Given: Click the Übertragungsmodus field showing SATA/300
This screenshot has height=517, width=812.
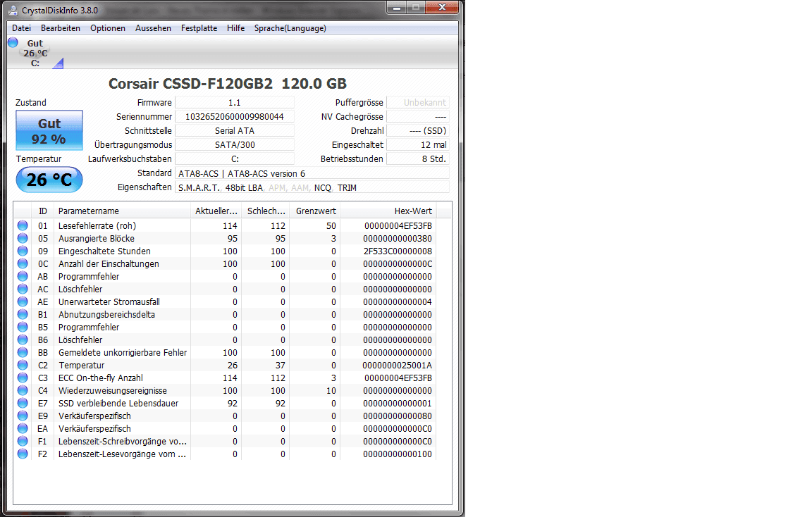Looking at the screenshot, I should pyautogui.click(x=235, y=144).
